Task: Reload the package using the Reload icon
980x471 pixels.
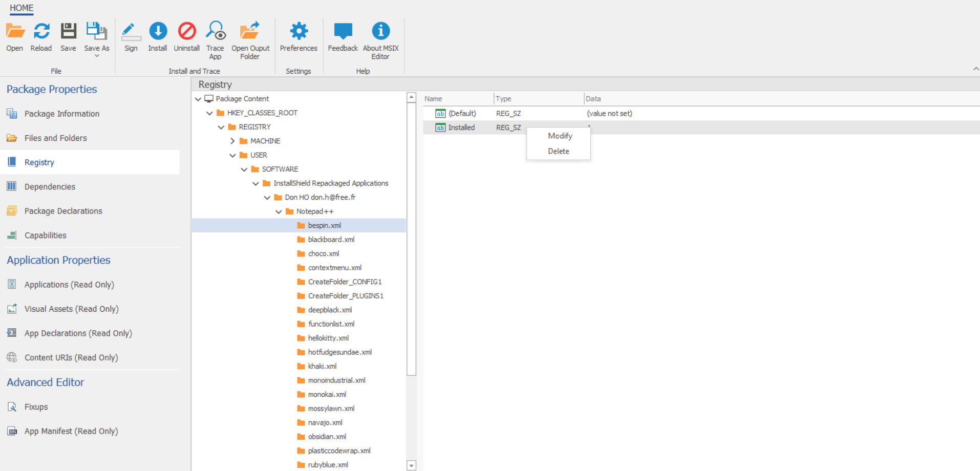Action: (41, 31)
